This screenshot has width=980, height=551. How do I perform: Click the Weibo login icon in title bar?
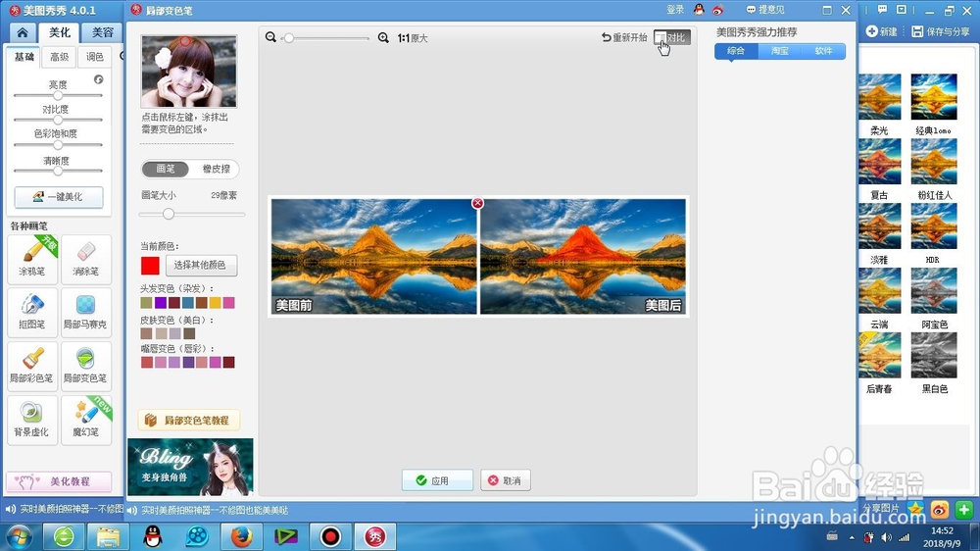pos(717,10)
